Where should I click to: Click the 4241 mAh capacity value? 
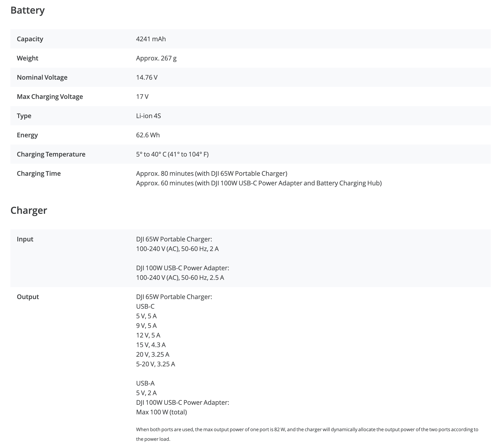(151, 39)
